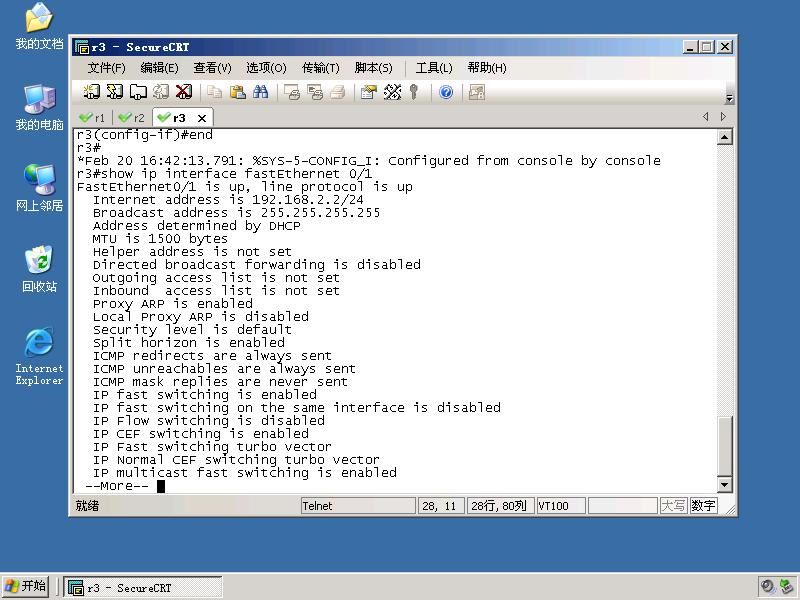This screenshot has height=600, width=800.
Task: Click the Disconnect session red X icon
Action: [x=184, y=92]
